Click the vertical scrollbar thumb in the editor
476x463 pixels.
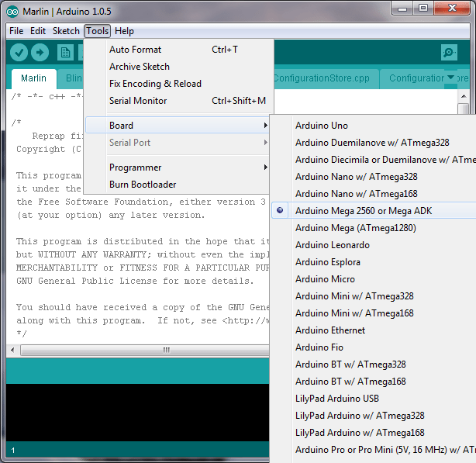pyautogui.click(x=464, y=109)
